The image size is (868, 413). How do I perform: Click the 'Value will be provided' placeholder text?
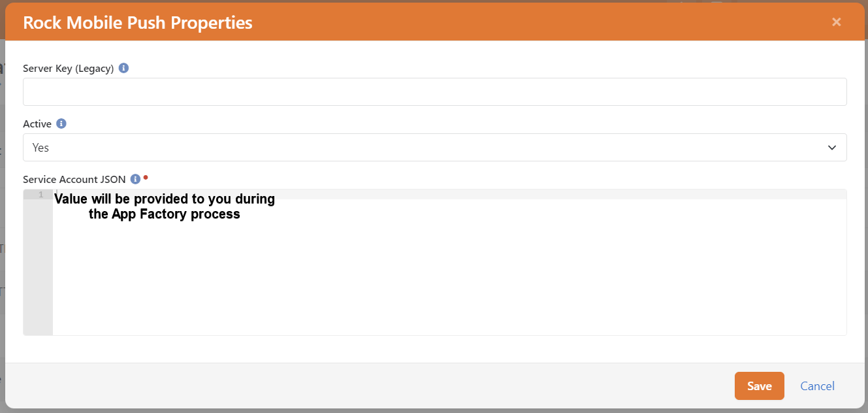click(x=165, y=206)
